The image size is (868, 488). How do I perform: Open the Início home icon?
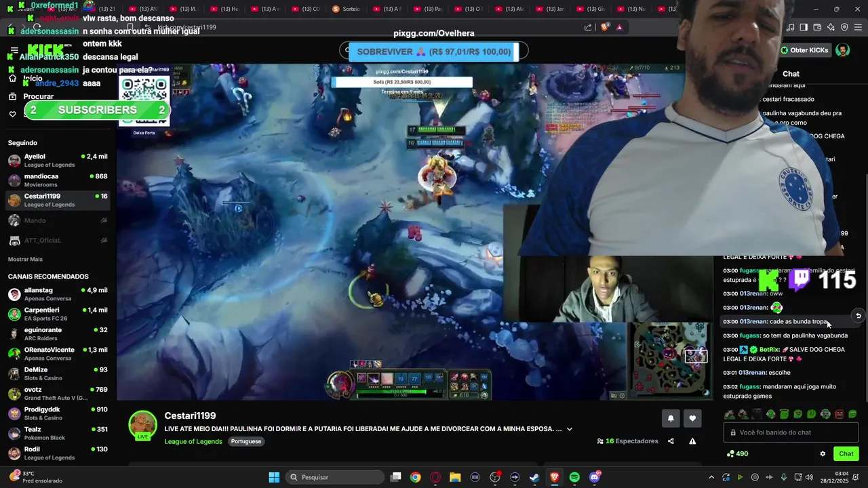[12, 79]
